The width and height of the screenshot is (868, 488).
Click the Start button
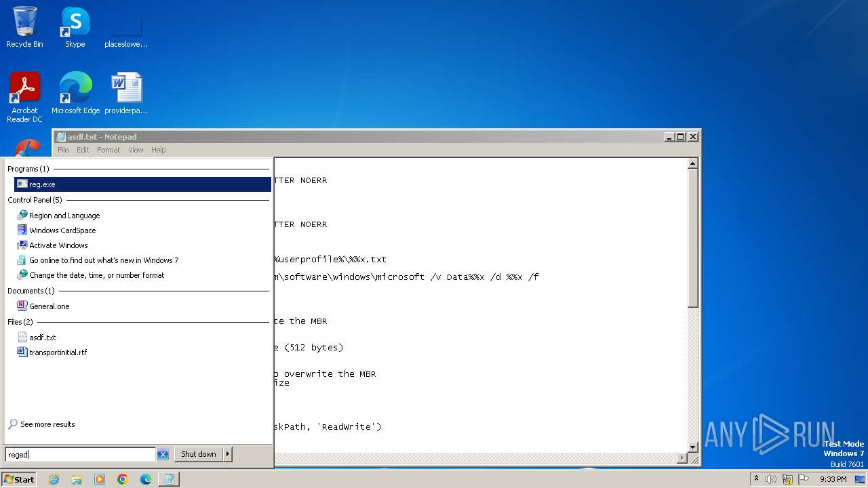click(x=19, y=479)
